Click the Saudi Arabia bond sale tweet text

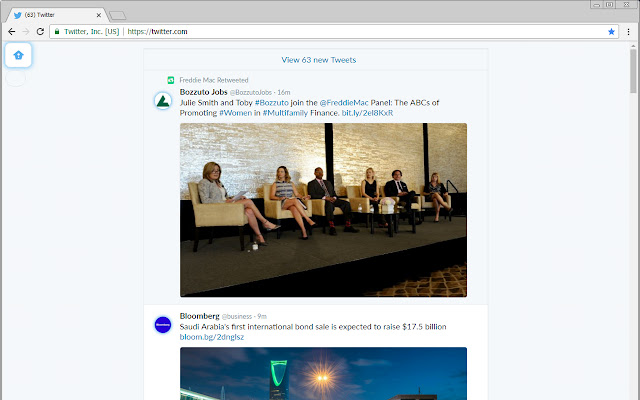click(x=313, y=327)
